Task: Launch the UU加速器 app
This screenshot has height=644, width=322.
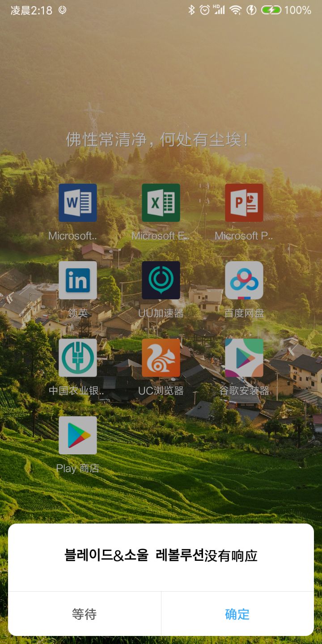Action: tap(161, 280)
